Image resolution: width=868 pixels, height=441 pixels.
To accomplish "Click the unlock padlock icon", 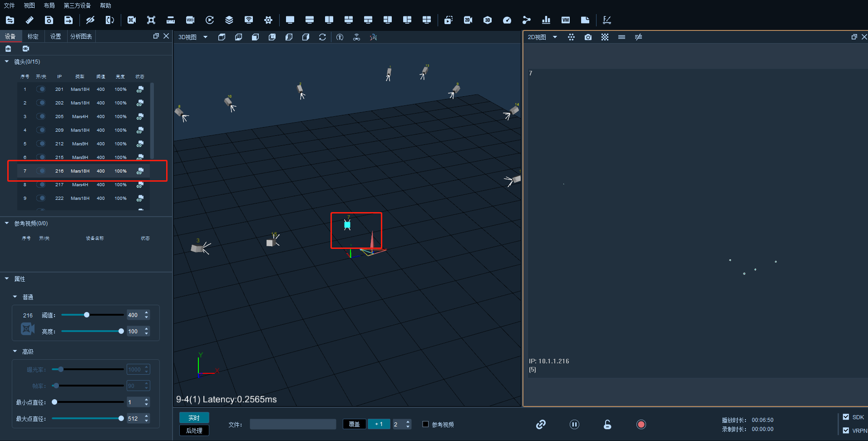I will (x=607, y=425).
